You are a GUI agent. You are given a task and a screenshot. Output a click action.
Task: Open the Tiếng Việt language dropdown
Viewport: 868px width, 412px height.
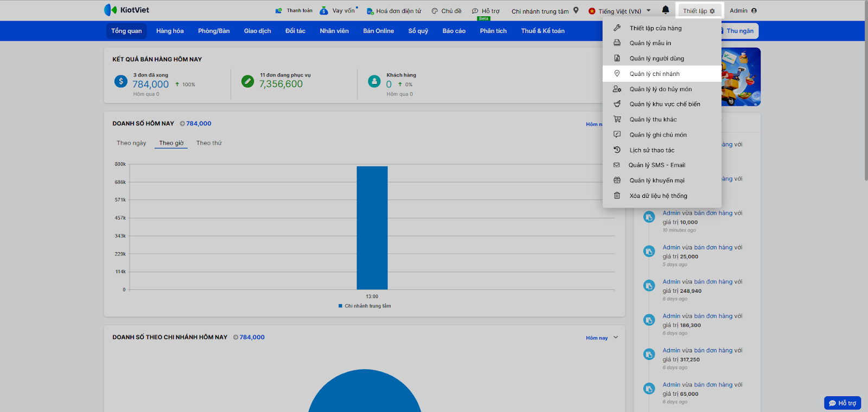[x=620, y=11]
